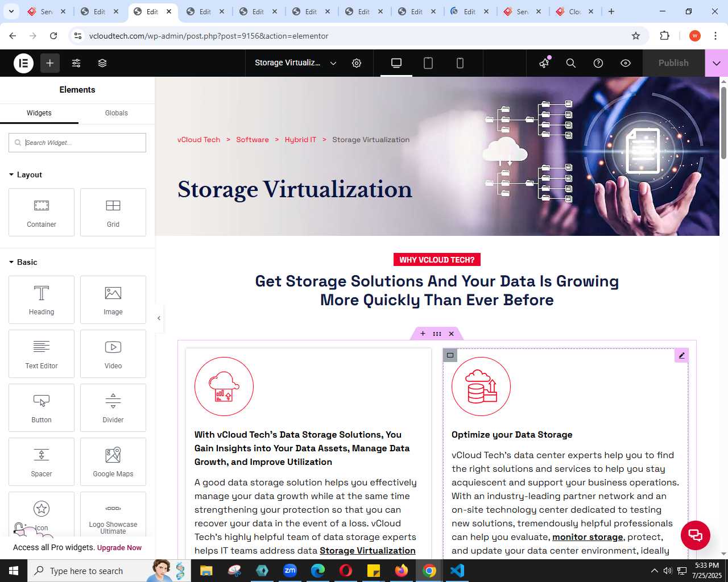The height and width of the screenshot is (582, 728).
Task: Click the monitor storage inline link
Action: [588, 537]
